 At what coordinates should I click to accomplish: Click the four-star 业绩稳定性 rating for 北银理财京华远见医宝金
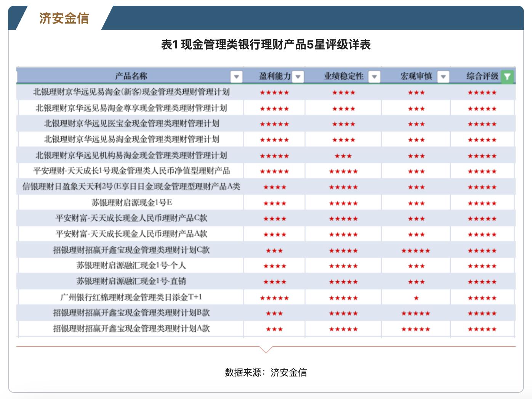pyautogui.click(x=343, y=123)
